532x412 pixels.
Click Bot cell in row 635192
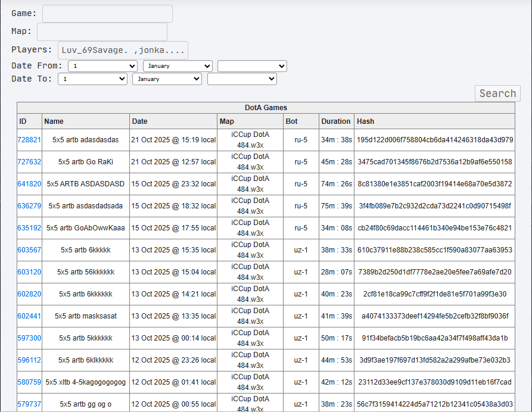coord(301,228)
